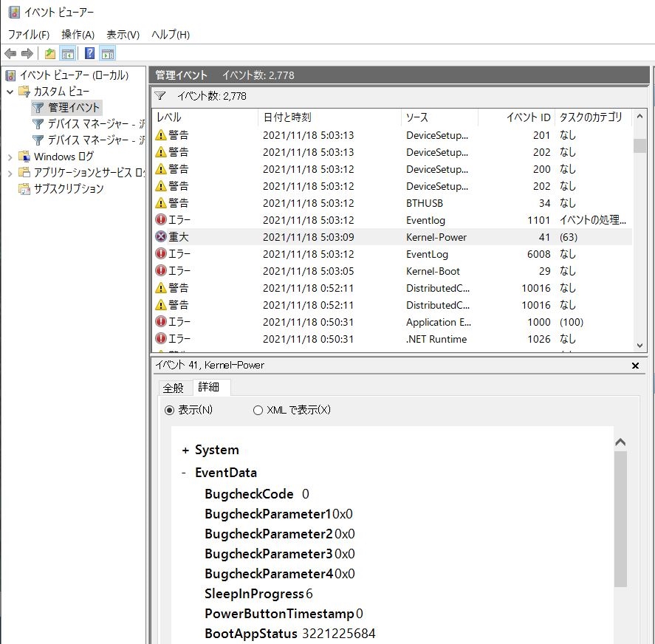Screen dimensions: 655x644
Task: Click the critical icon on Kernel-Power row
Action: [161, 236]
